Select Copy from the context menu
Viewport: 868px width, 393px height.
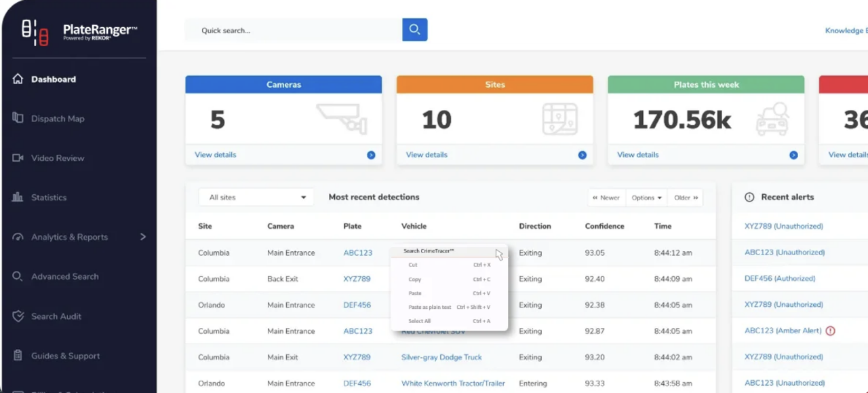point(448,279)
